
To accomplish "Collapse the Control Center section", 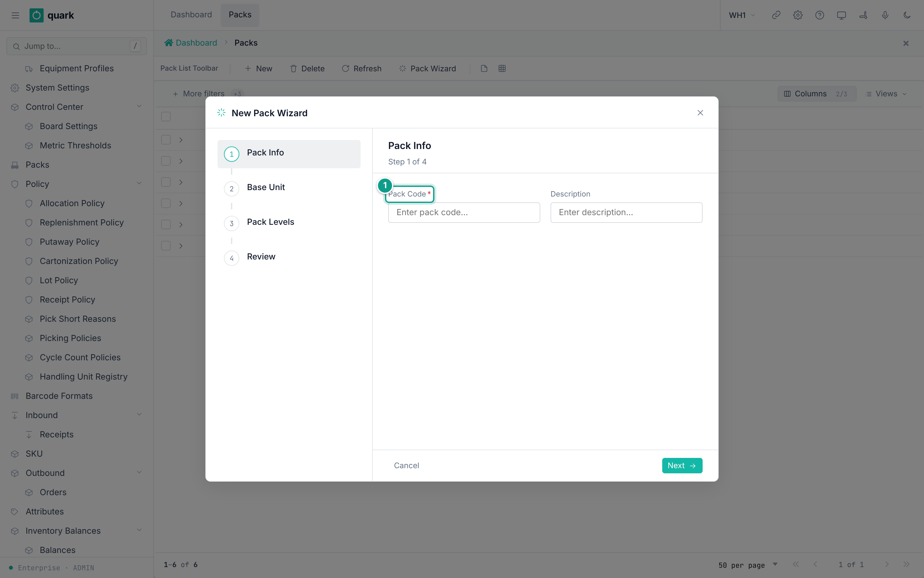I will click(139, 107).
